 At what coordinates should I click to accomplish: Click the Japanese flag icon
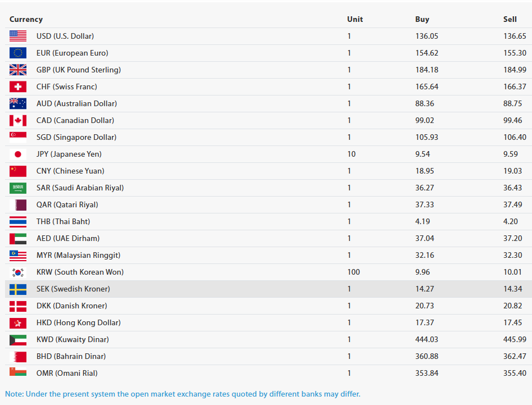18,154
